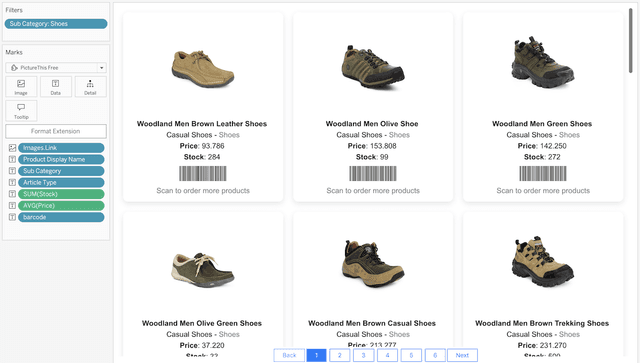
Task: Go to page 4 of products
Action: click(387, 355)
